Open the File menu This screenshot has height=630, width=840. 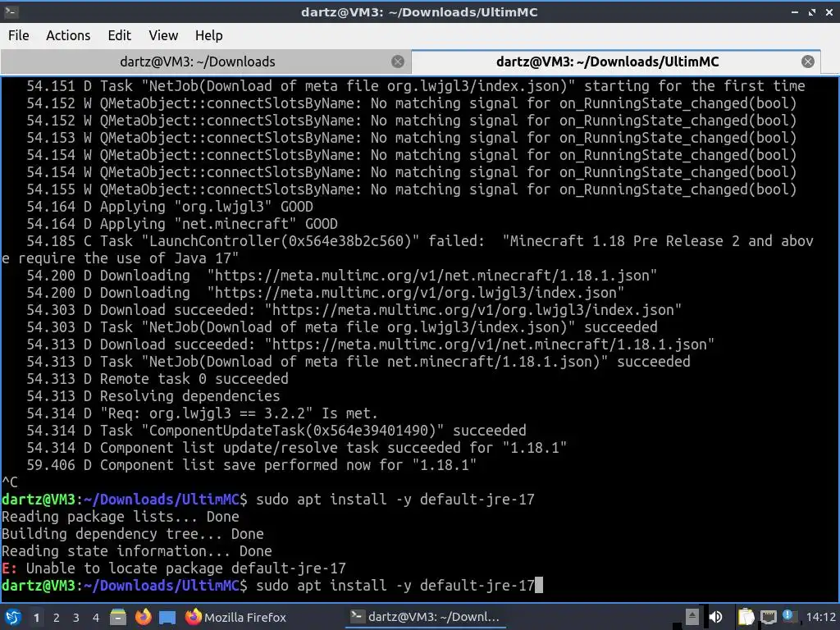pyautogui.click(x=19, y=35)
